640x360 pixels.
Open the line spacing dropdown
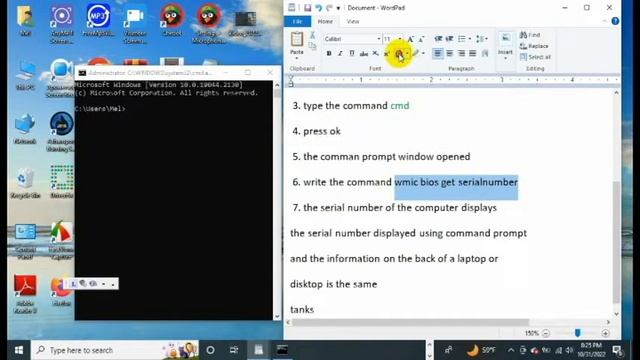pyautogui.click(x=482, y=39)
